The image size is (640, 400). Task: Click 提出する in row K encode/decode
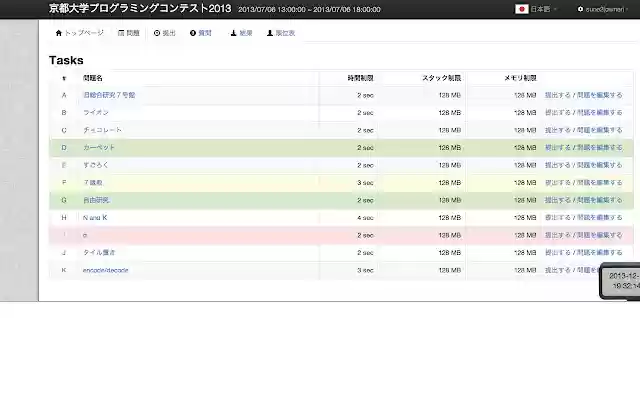pyautogui.click(x=558, y=270)
